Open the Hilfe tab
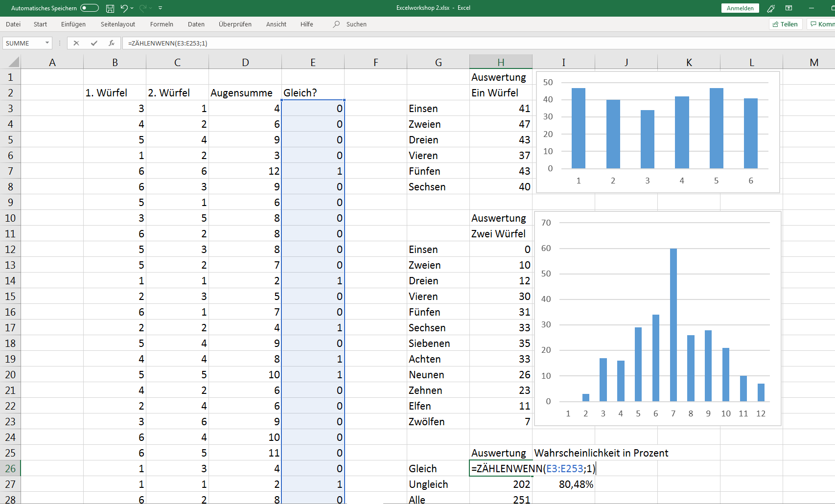 pyautogui.click(x=307, y=24)
